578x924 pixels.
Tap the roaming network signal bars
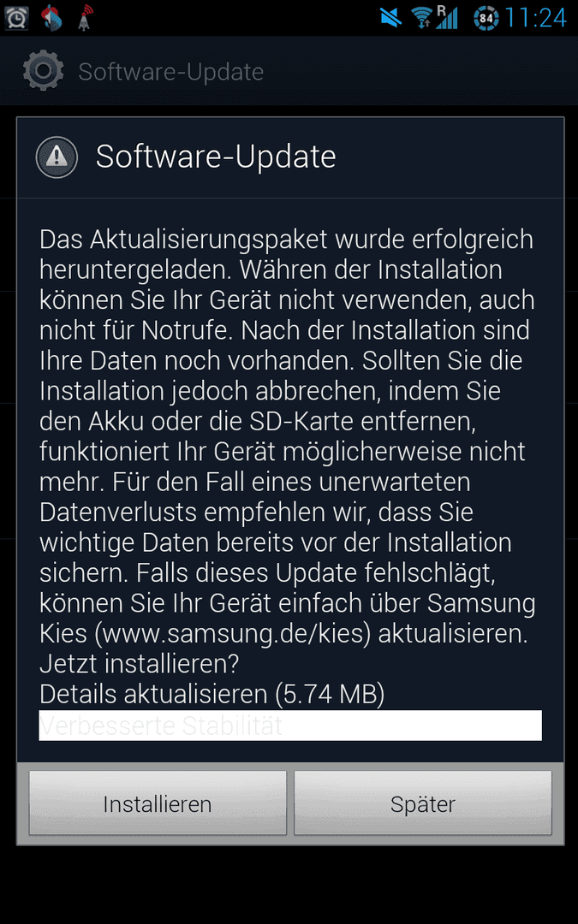pyautogui.click(x=447, y=17)
